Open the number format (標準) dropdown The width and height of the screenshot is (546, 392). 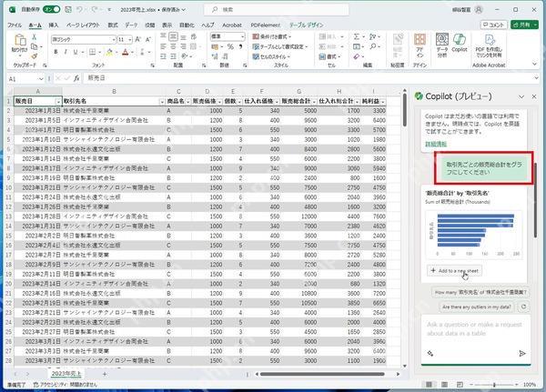[x=242, y=36]
